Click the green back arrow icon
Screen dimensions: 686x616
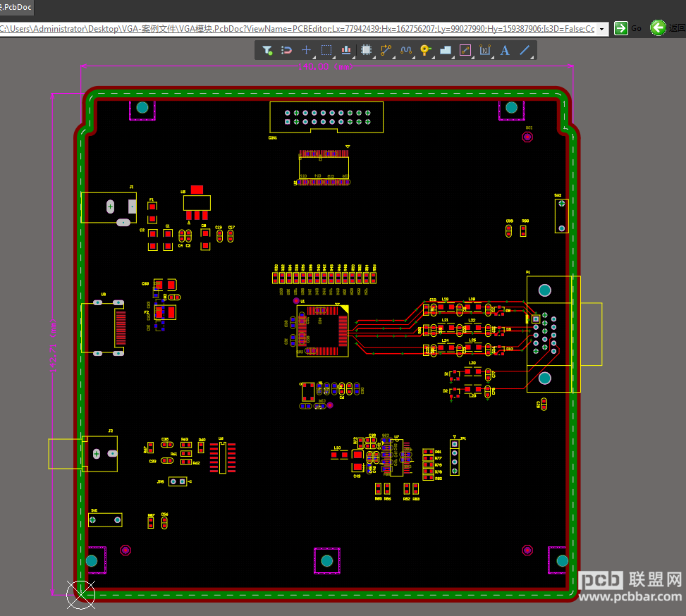(658, 28)
